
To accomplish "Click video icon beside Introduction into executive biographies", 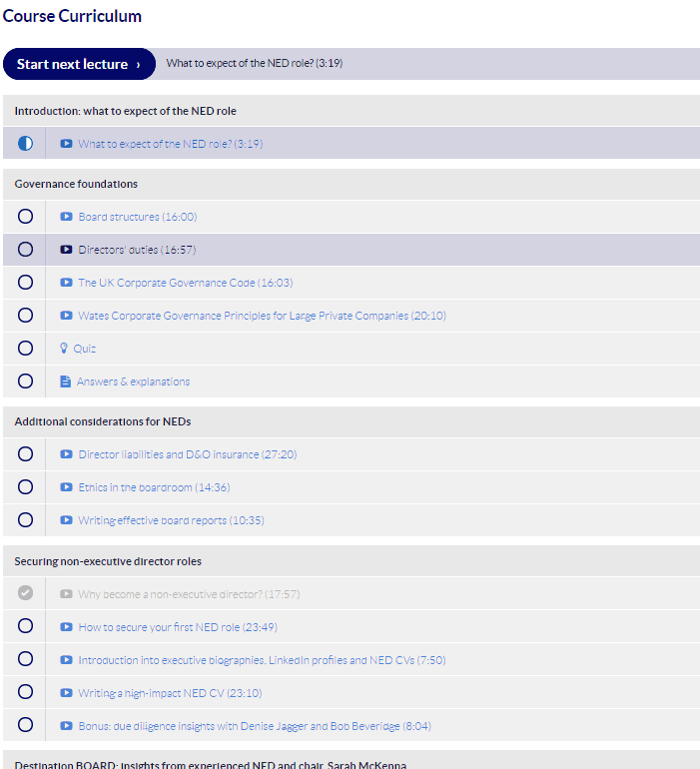I will 66,659.
